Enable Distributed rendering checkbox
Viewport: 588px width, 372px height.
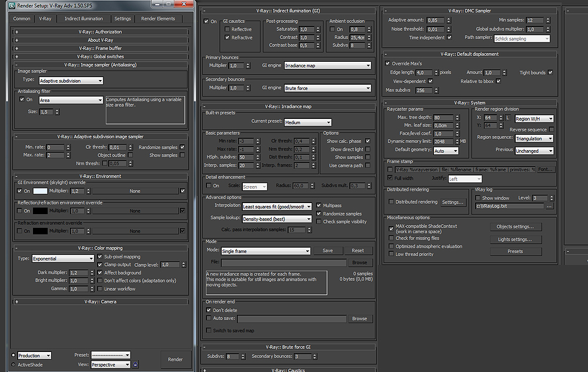(x=391, y=202)
